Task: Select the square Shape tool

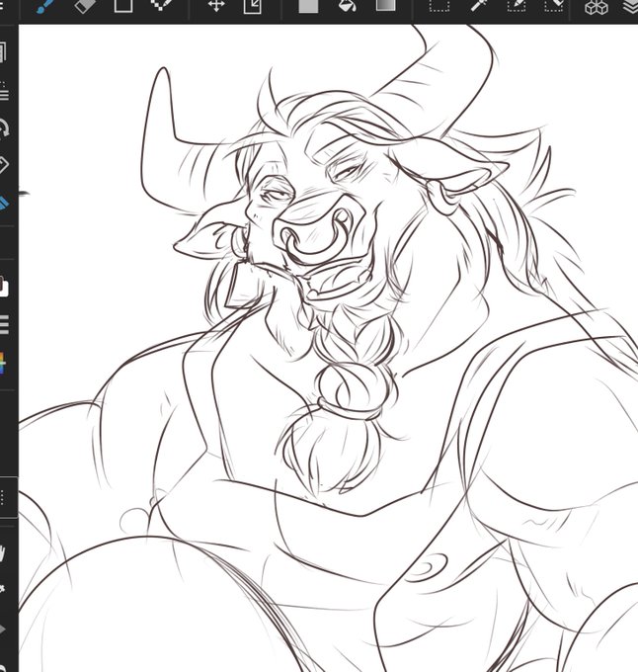Action: (x=123, y=6)
